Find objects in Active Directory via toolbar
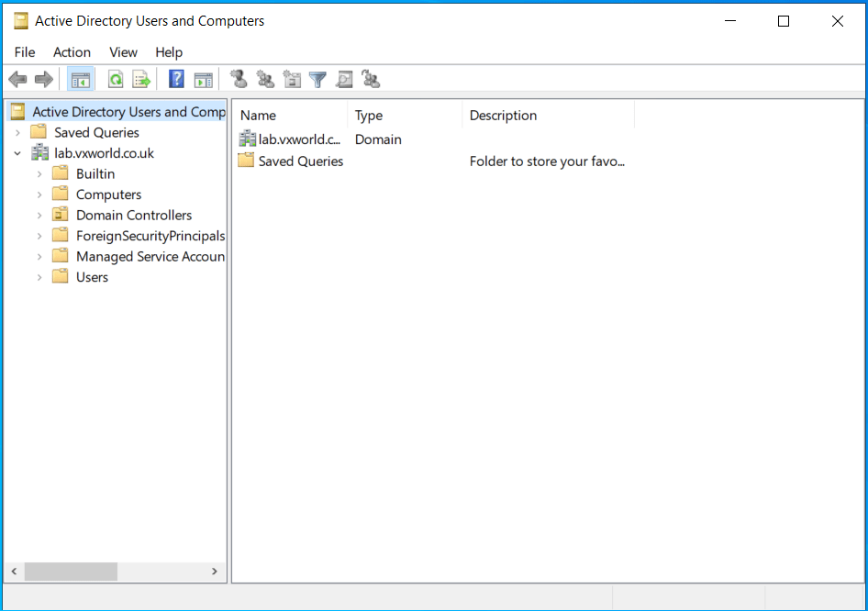 click(x=344, y=79)
